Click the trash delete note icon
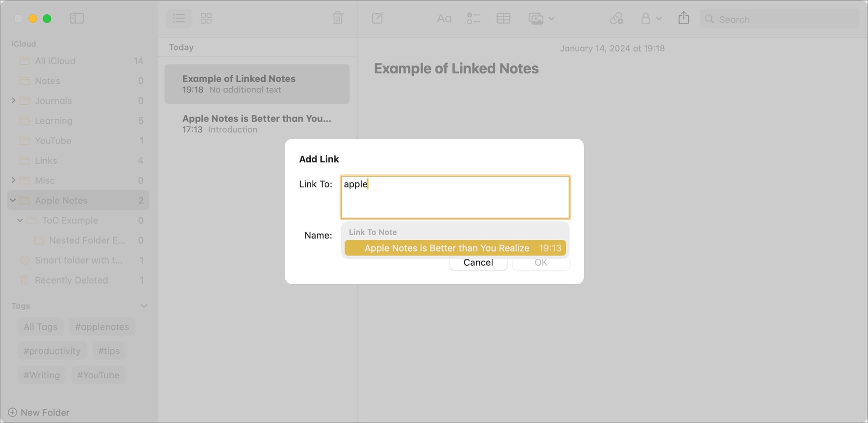The height and width of the screenshot is (423, 868). 338,18
